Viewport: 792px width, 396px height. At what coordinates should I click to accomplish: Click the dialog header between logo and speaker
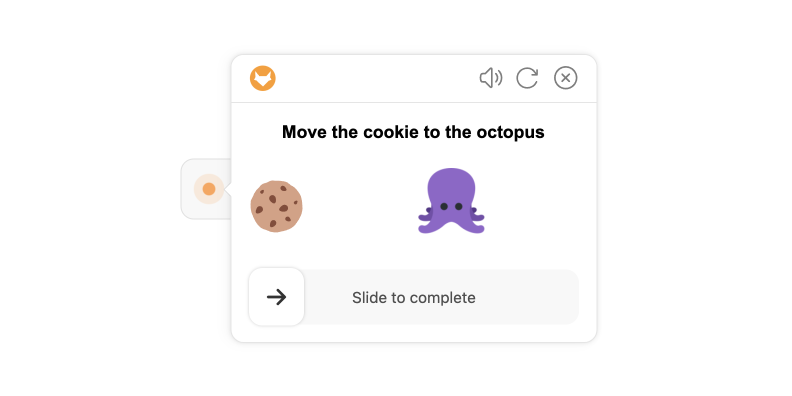pos(377,78)
